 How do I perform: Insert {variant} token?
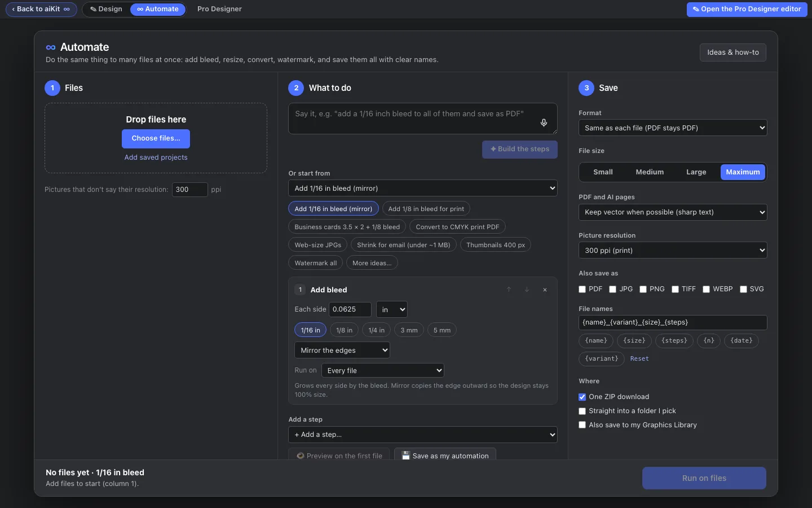(602, 359)
